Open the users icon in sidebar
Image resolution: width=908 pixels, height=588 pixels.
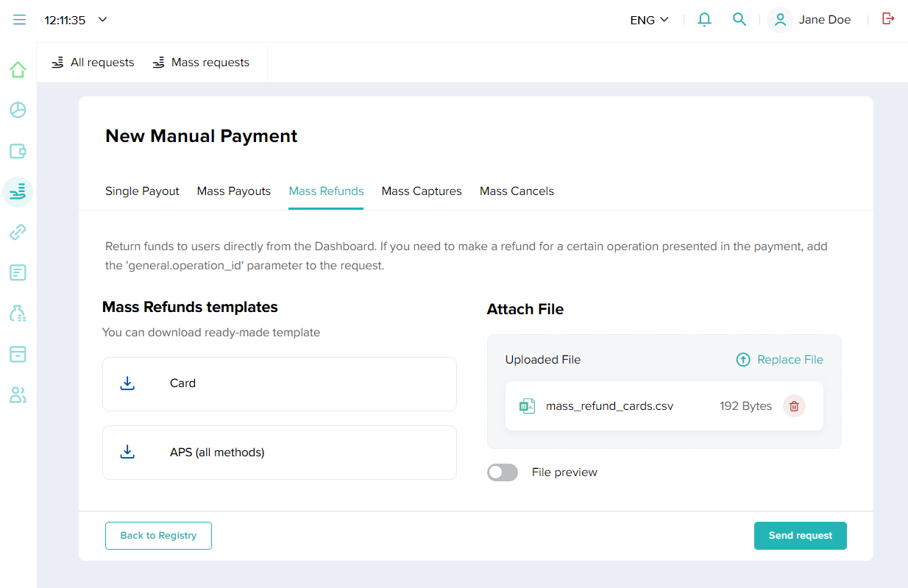18,395
